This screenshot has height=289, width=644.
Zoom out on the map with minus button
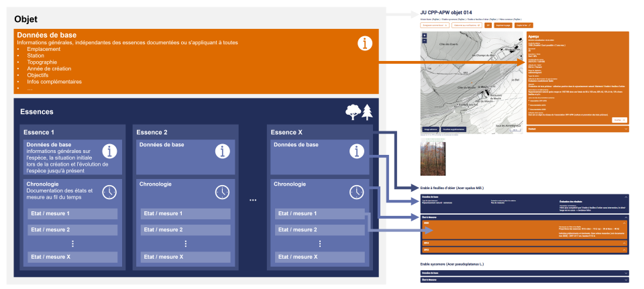coord(423,40)
